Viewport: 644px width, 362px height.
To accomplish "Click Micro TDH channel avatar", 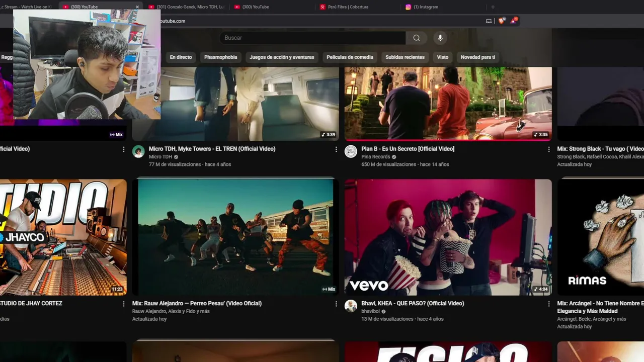I will (138, 152).
